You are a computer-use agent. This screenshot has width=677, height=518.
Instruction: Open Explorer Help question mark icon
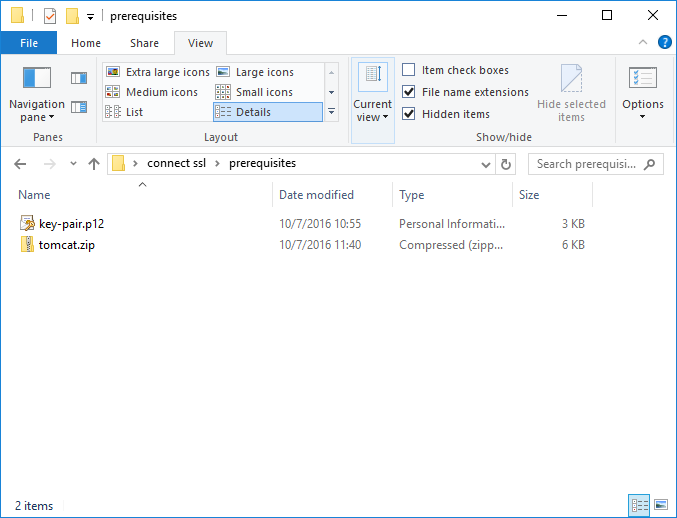663,43
